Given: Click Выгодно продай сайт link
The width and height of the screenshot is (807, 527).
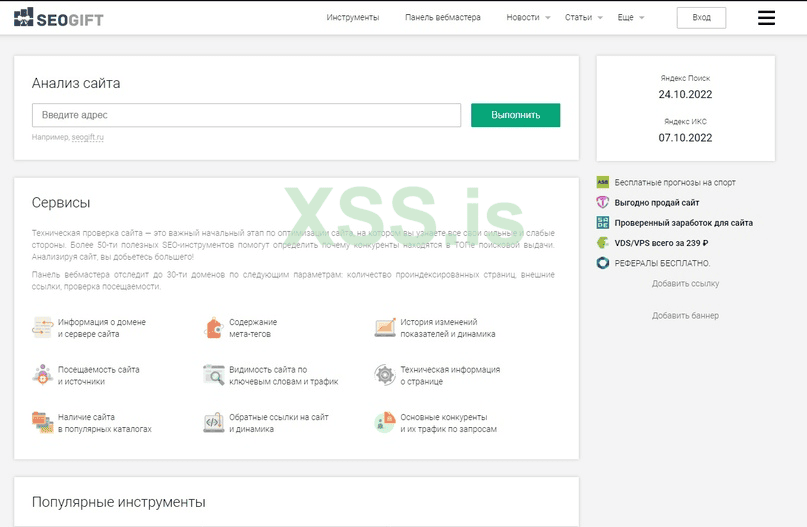Looking at the screenshot, I should [x=657, y=202].
